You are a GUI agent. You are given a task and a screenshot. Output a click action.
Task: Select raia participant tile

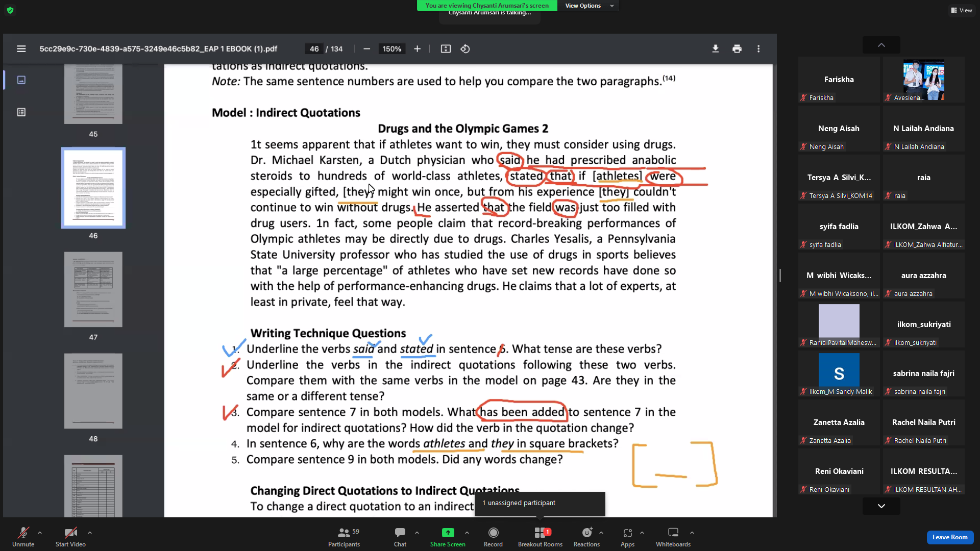923,178
